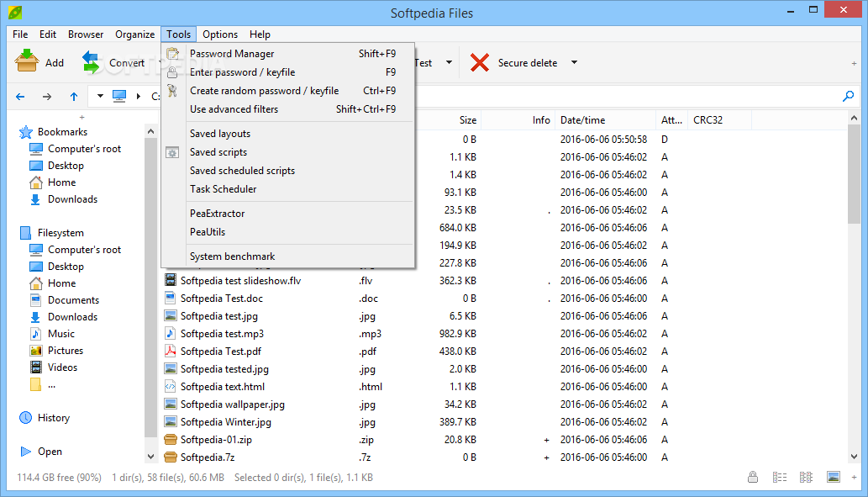Switch to image thumbnail view in status bar
868x497 pixels.
pos(833,477)
